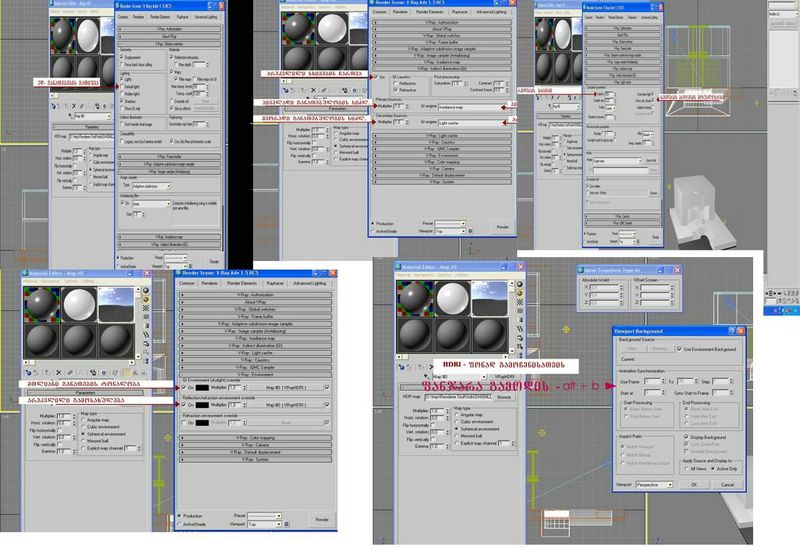This screenshot has height=547, width=800.
Task: Click Render button in Environment Render Scene window
Action: click(x=322, y=519)
